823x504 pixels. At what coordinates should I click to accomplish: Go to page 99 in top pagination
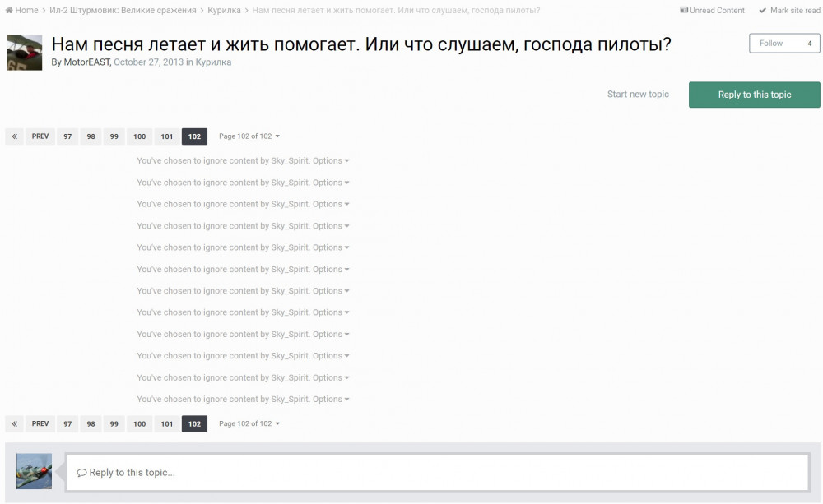114,136
